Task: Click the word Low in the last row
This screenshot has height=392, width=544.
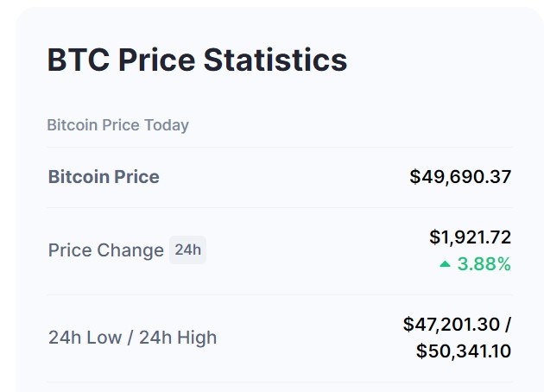Action: click(x=104, y=338)
